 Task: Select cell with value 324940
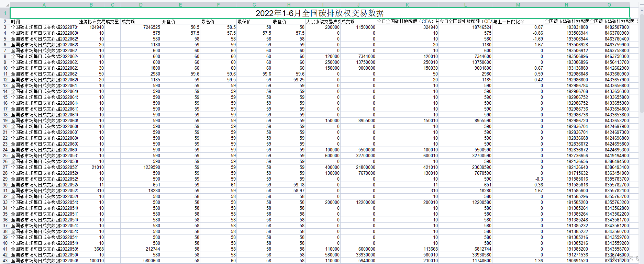(407, 27)
